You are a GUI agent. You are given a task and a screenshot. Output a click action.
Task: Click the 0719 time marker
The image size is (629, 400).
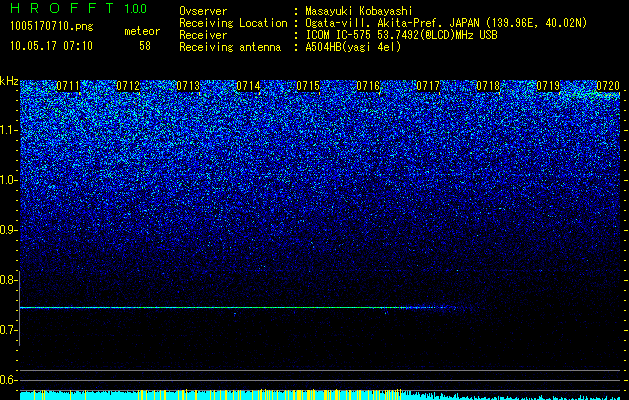point(548,86)
